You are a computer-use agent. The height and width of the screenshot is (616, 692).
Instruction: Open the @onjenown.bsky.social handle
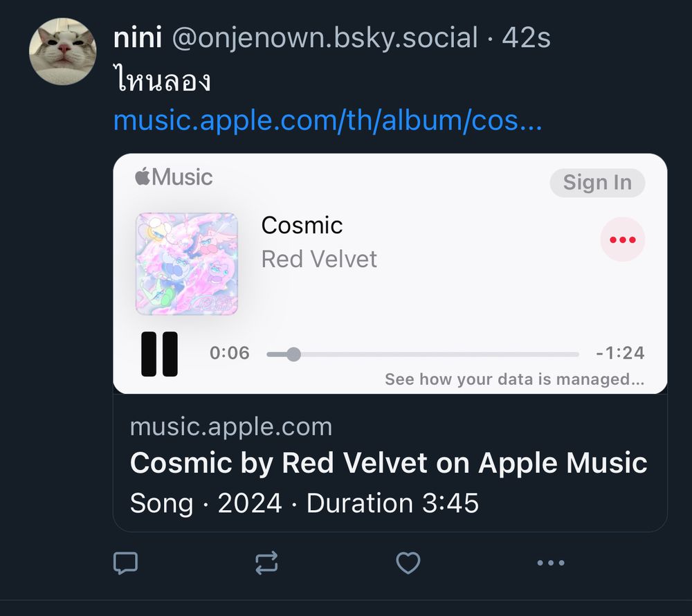click(324, 38)
